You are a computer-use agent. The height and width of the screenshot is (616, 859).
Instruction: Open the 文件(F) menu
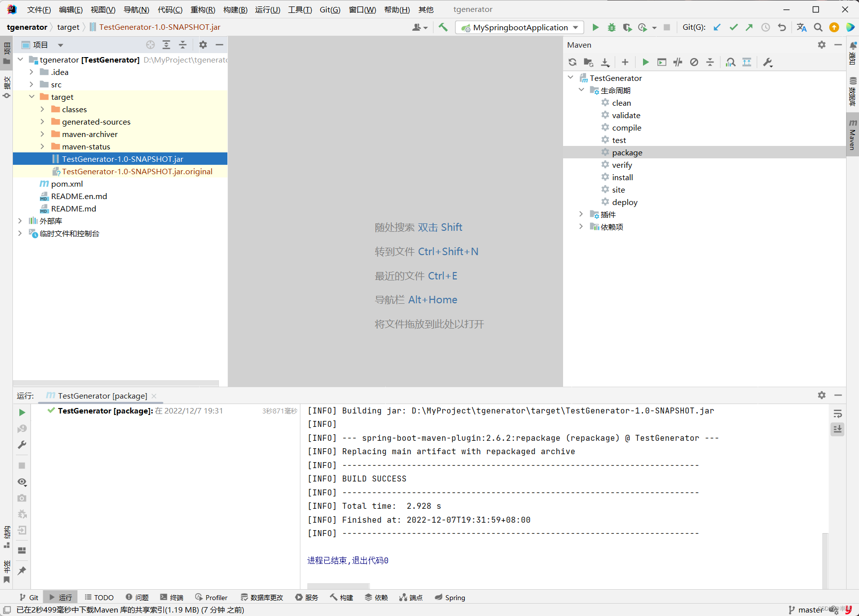pos(39,9)
